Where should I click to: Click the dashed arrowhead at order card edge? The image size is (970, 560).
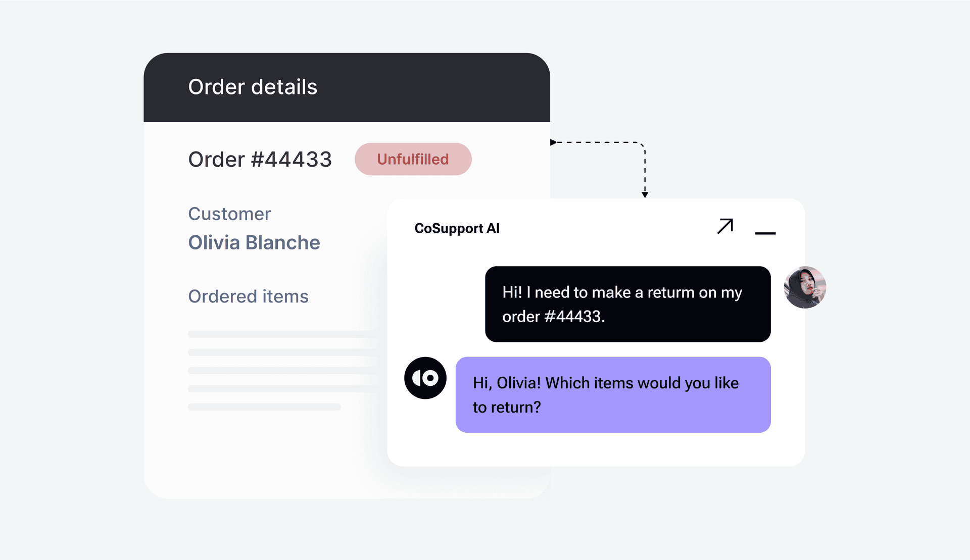553,142
